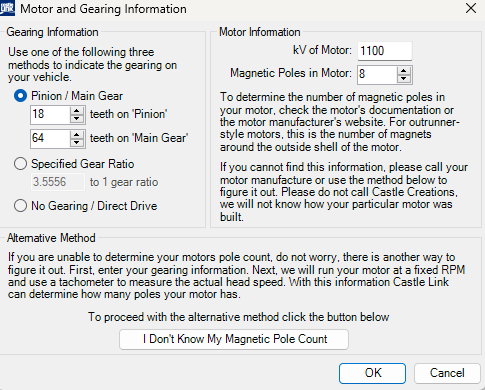
Task: Click the "teeth on 'Main Gear'" label
Action: click(x=139, y=138)
